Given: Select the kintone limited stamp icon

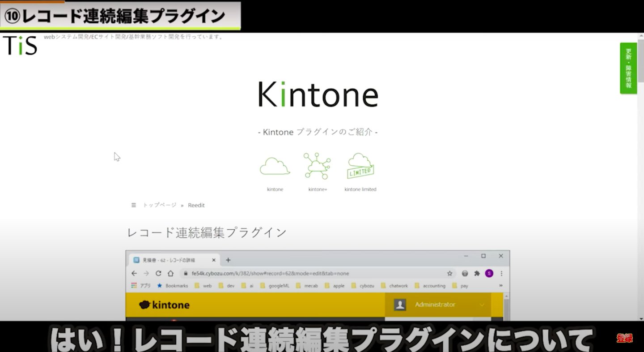Looking at the screenshot, I should point(360,166).
